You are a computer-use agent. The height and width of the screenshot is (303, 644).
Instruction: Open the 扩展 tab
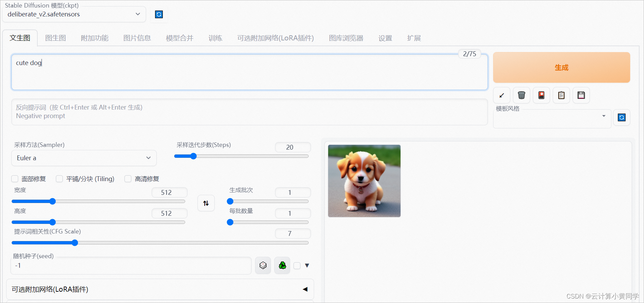[x=414, y=38]
